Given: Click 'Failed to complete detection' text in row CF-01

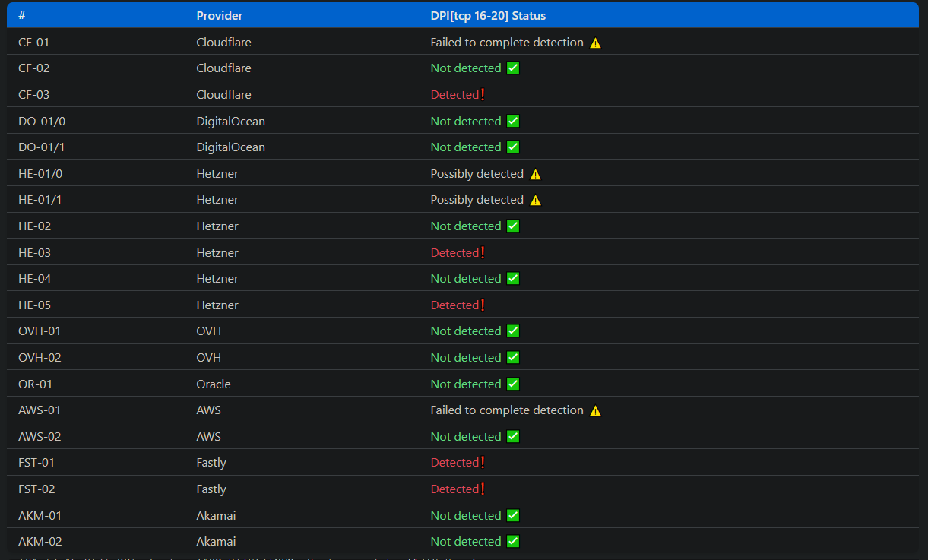Looking at the screenshot, I should tap(507, 43).
